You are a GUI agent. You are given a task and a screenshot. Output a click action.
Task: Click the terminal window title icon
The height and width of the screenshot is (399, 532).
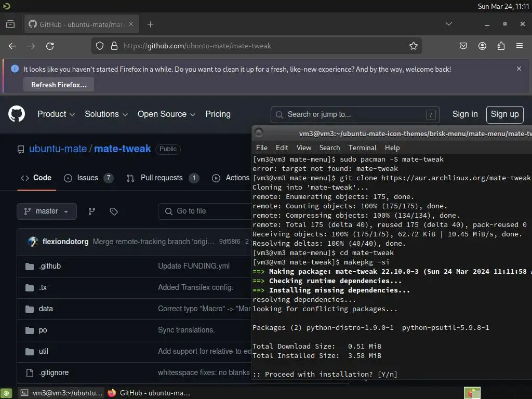click(259, 132)
